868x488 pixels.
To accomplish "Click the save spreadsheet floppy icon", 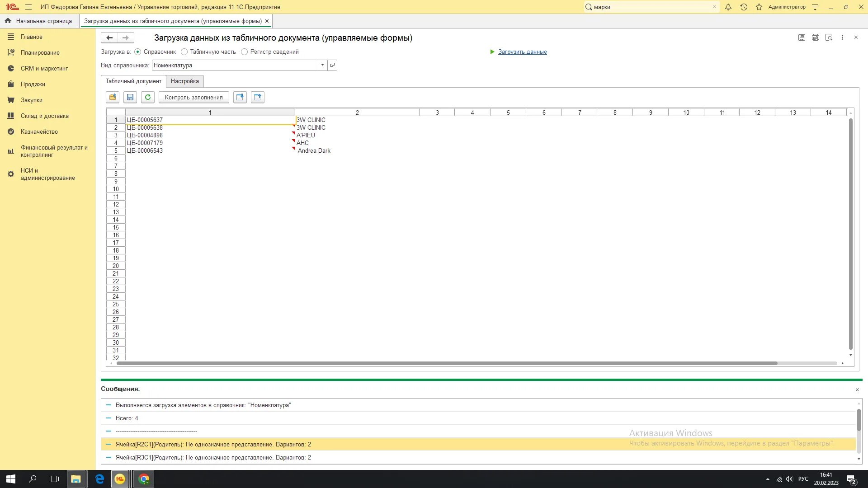I will tap(130, 97).
